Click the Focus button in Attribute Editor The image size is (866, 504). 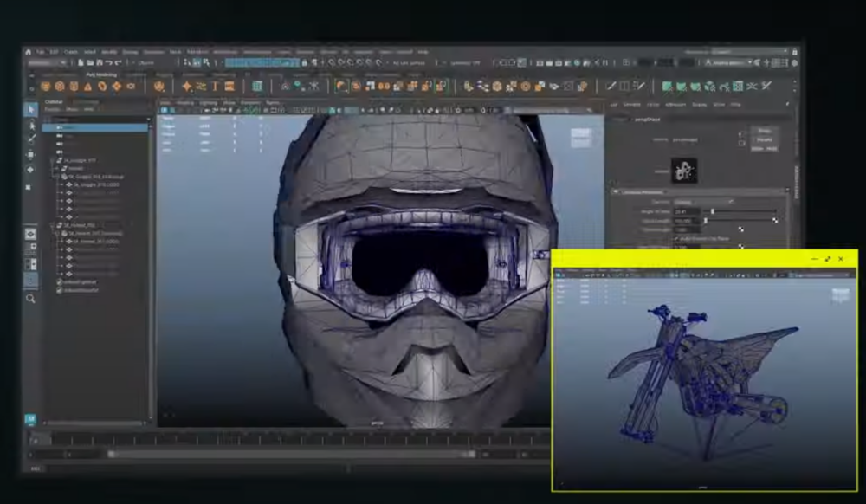click(765, 132)
